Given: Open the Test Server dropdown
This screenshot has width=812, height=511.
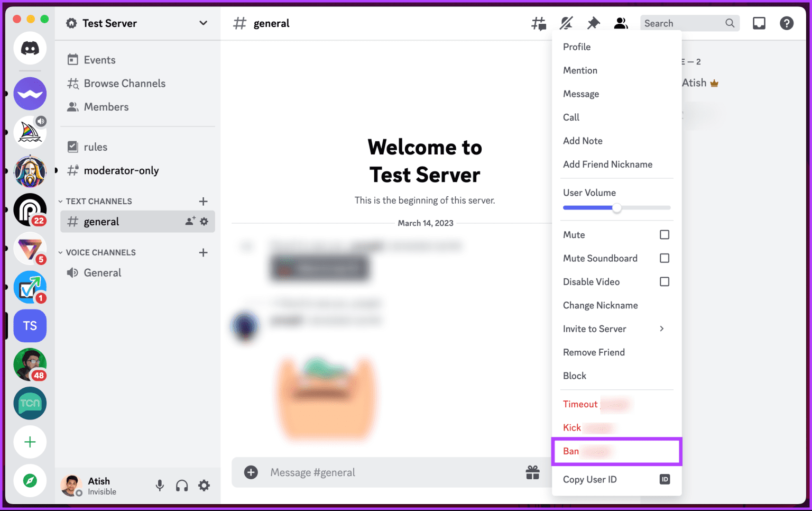Looking at the screenshot, I should tap(136, 23).
